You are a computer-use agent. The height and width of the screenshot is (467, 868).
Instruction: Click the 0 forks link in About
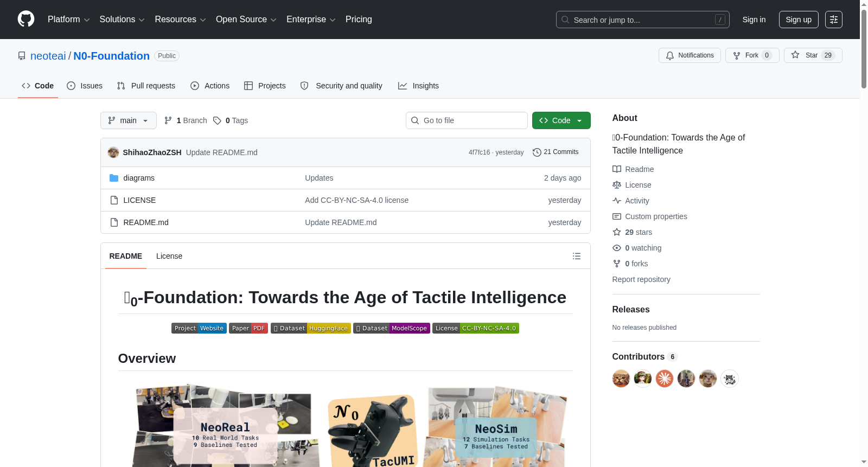[x=630, y=264]
